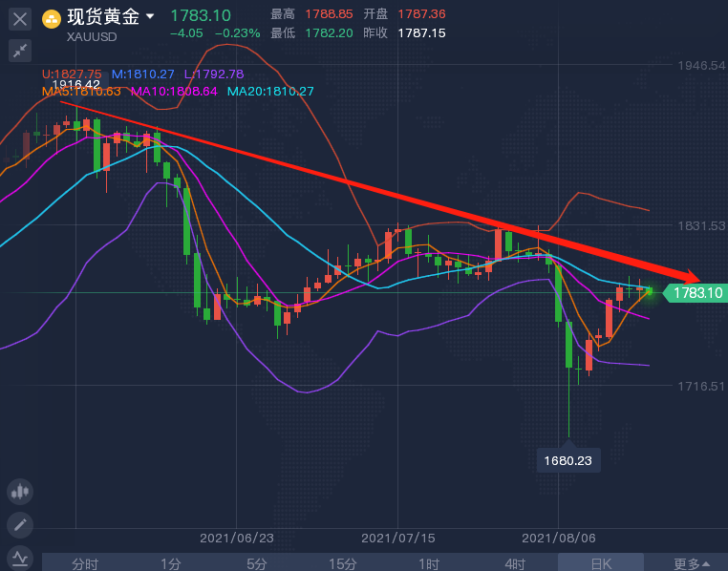Click the gold coin symbol icon

pyautogui.click(x=52, y=19)
